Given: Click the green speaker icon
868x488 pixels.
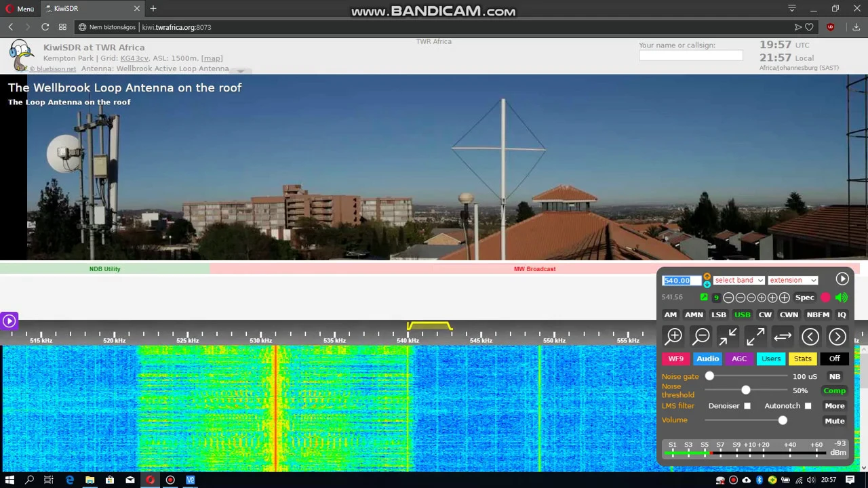Looking at the screenshot, I should point(842,298).
